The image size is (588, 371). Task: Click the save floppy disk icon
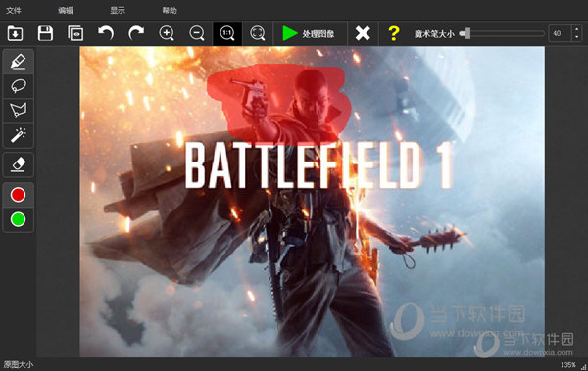(x=45, y=33)
